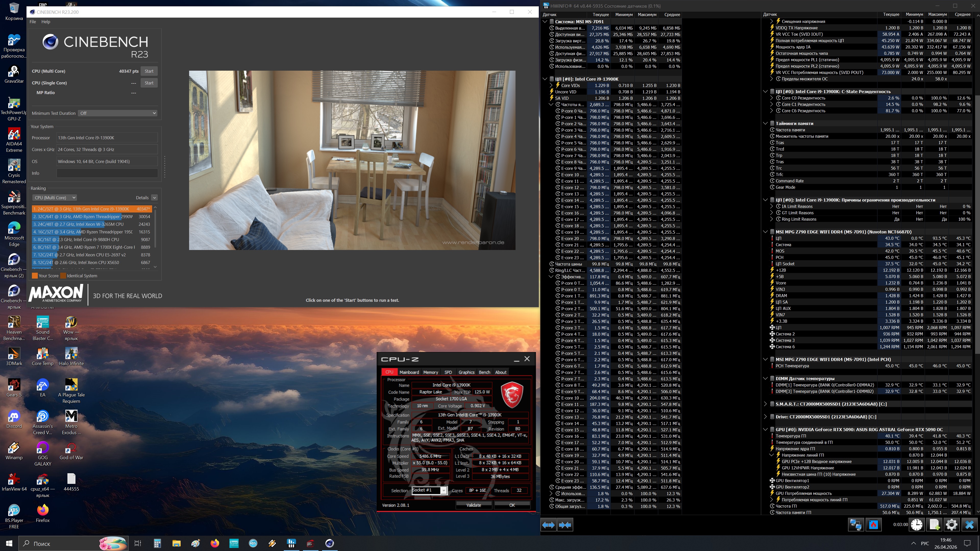Open CPU (Multi Core) ranking dropdown
Viewport: 980px width, 551px height.
(55, 197)
